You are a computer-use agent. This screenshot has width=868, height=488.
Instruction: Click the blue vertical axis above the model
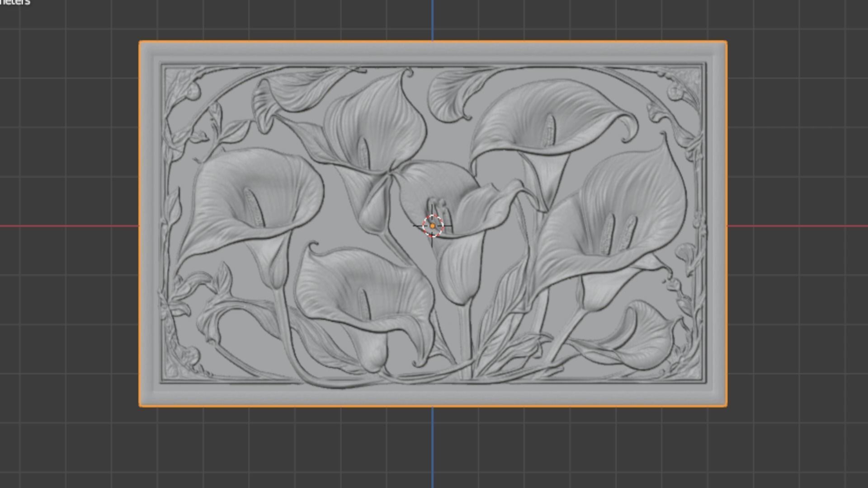[433, 20]
